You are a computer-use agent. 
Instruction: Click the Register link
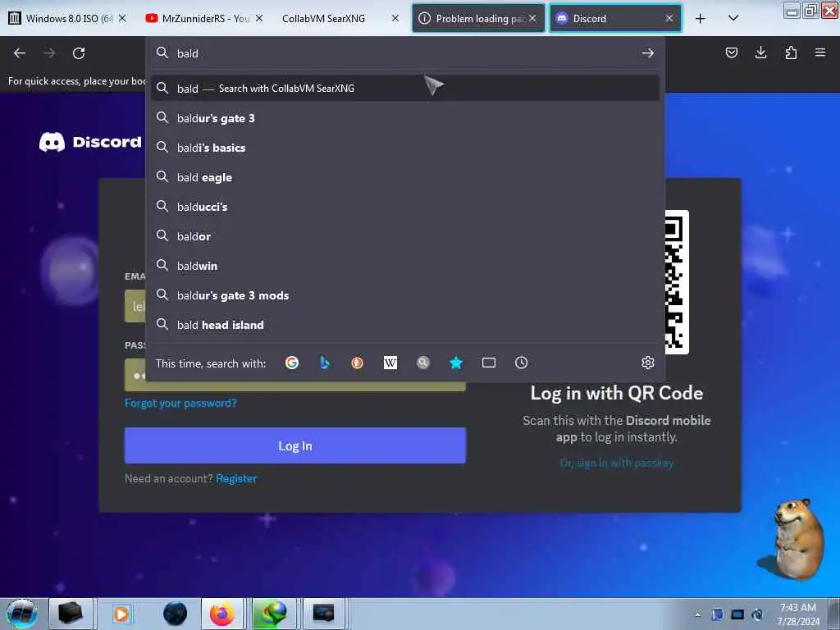236,478
